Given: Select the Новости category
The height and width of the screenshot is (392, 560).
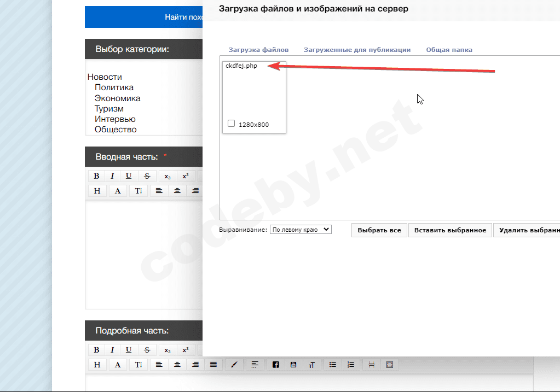Looking at the screenshot, I should click(105, 77).
